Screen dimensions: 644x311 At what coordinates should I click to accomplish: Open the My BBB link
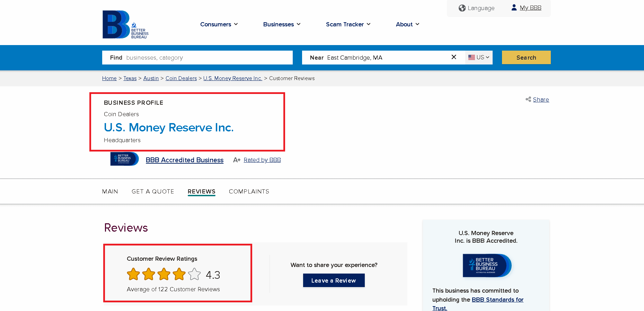point(530,8)
